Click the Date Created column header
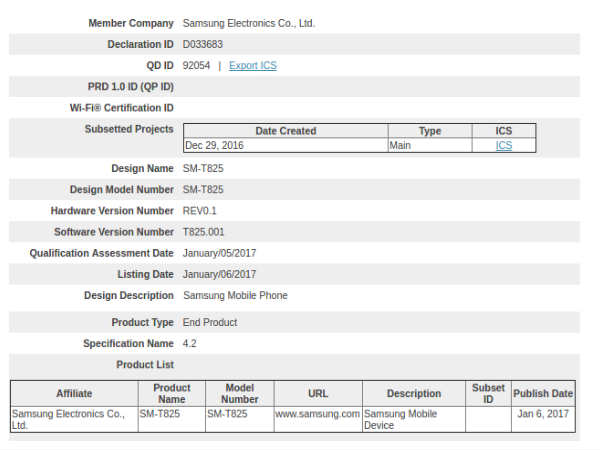This screenshot has width=600, height=450. pyautogui.click(x=285, y=131)
